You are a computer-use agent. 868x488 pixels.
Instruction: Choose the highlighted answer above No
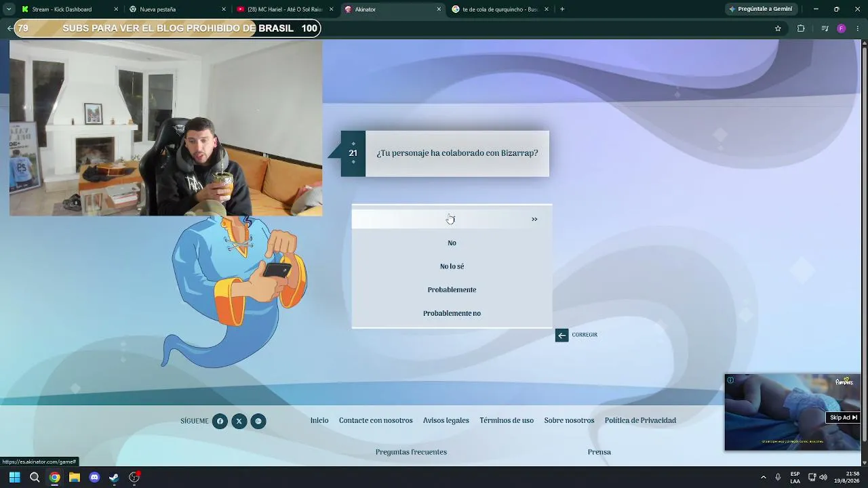click(452, 219)
